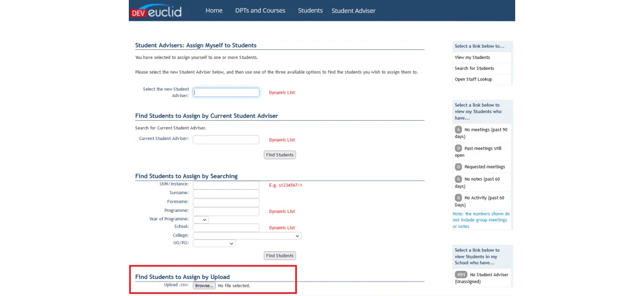This screenshot has width=644, height=296.
Task: Expand the UG/PG dropdown
Action: (x=214, y=243)
